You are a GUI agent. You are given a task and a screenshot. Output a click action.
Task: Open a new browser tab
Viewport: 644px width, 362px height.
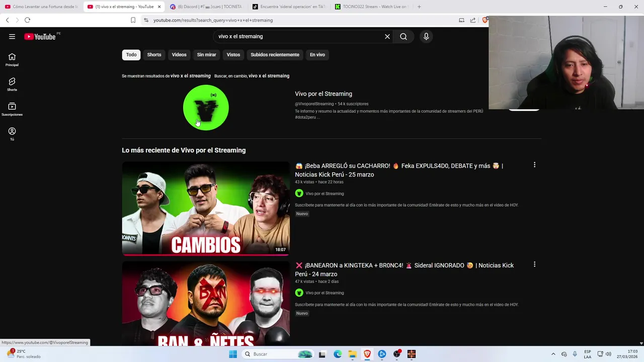click(419, 7)
